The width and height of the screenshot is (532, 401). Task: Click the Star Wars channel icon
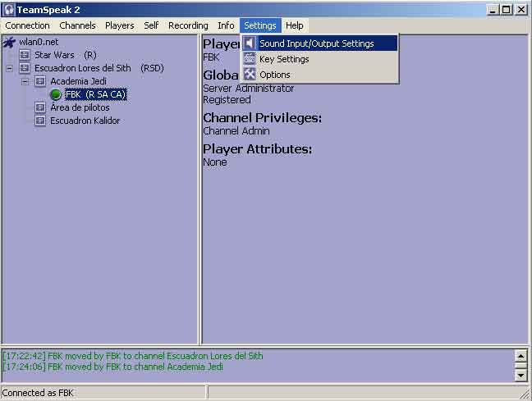pyautogui.click(x=25, y=55)
